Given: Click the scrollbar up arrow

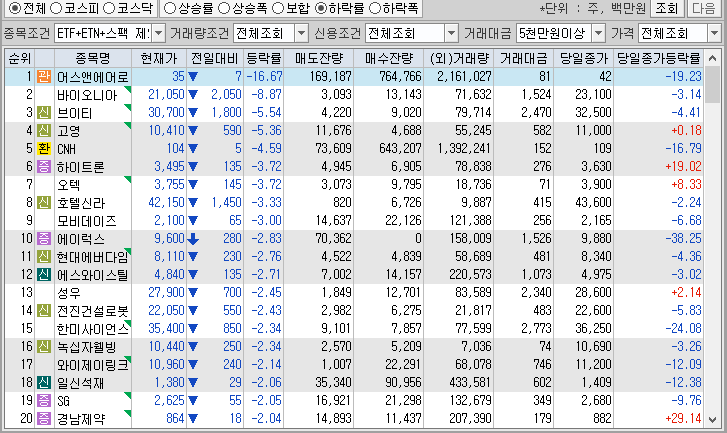Looking at the screenshot, I should tap(713, 58).
